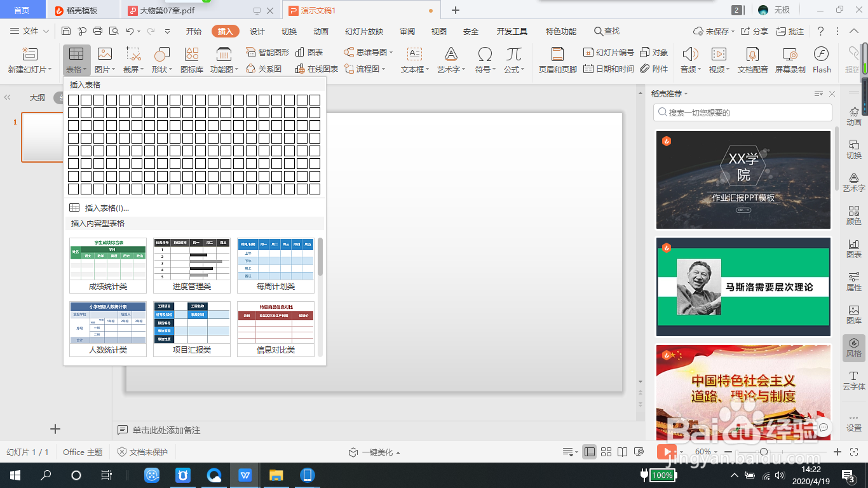This screenshot has height=488, width=868.
Task: Open the 图片 picture insert tool
Action: pyautogui.click(x=104, y=60)
